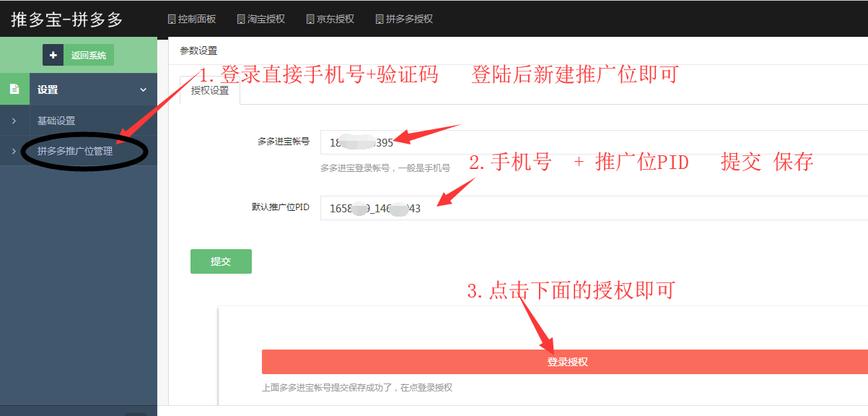Click the 淘宝授权 icon in the top bar
This screenshot has height=416, width=868.
[242, 19]
